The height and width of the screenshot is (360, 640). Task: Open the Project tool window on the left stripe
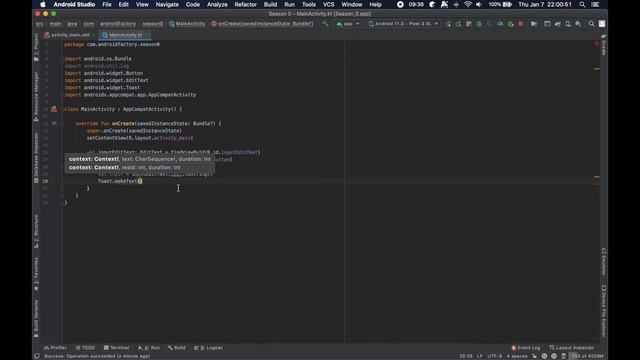tap(36, 47)
